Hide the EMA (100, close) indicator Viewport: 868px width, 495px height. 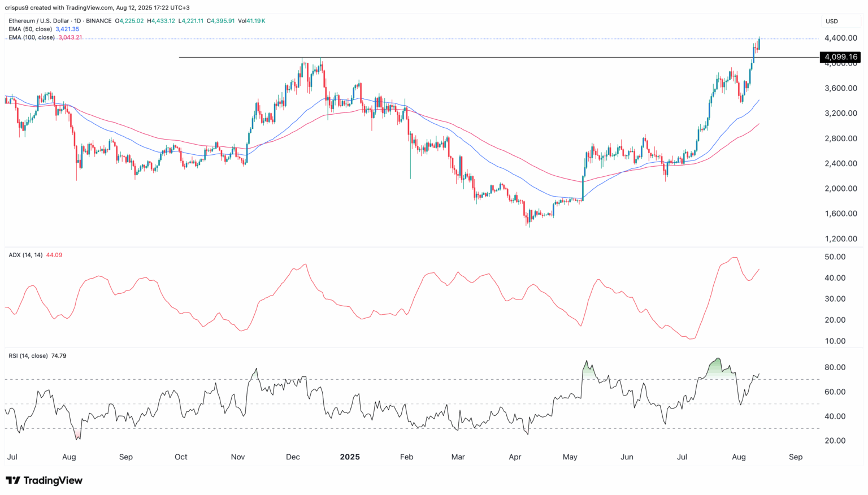click(x=32, y=37)
